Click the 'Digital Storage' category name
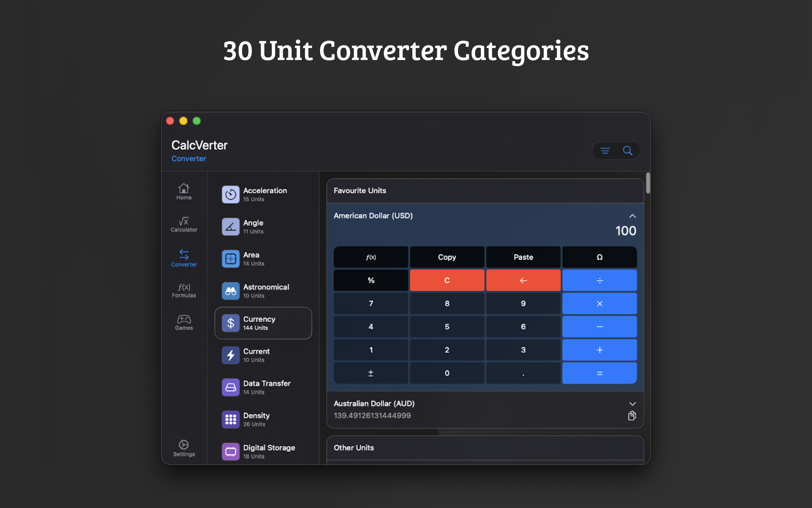The image size is (812, 508). (x=269, y=448)
